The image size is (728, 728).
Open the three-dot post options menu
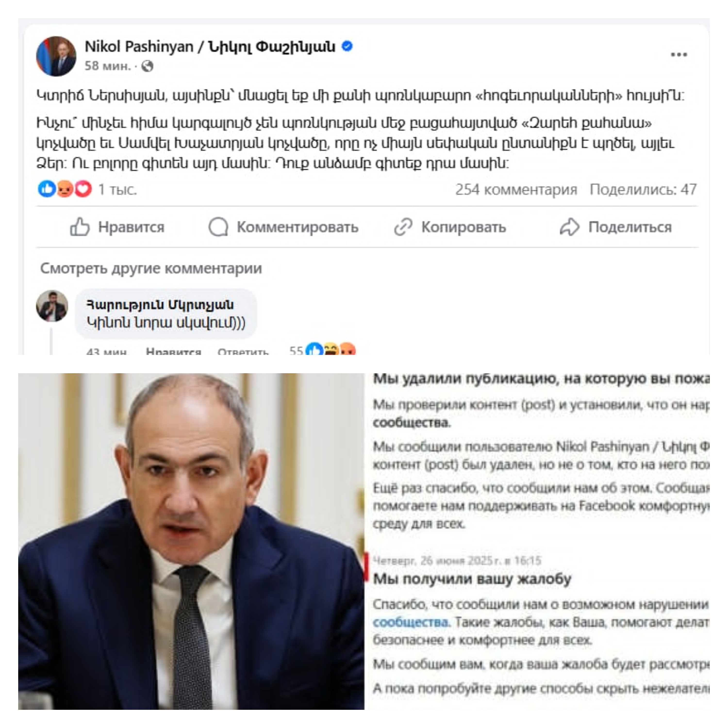tap(679, 55)
